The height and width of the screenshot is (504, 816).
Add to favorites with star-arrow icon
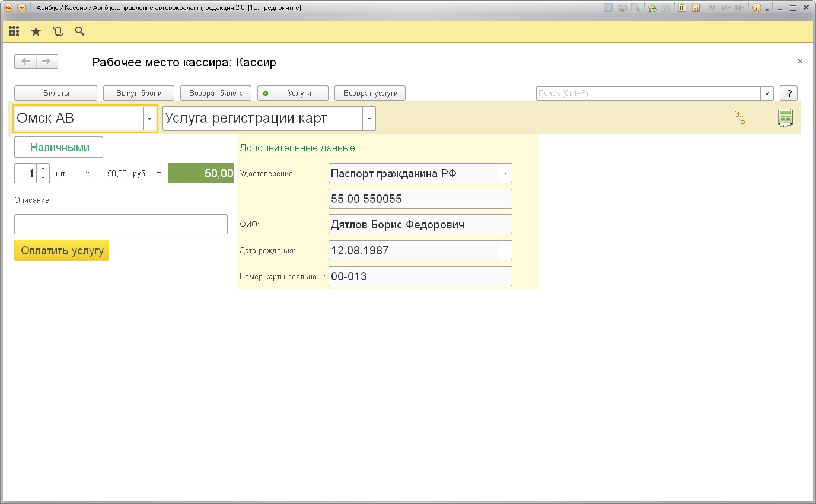click(652, 8)
